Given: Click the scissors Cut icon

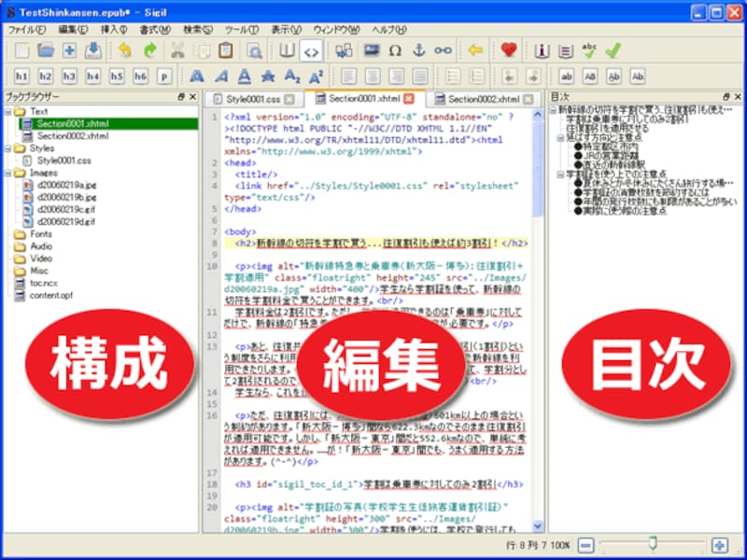Looking at the screenshot, I should tap(177, 50).
